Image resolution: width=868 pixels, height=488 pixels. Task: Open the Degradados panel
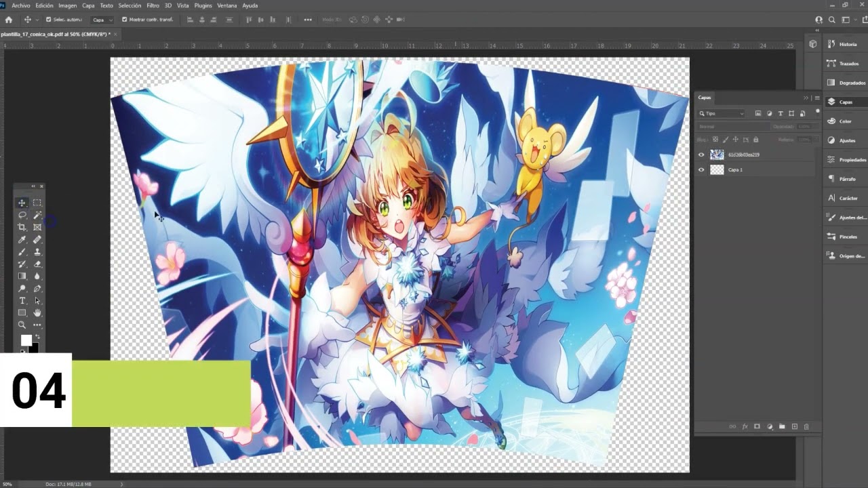846,83
